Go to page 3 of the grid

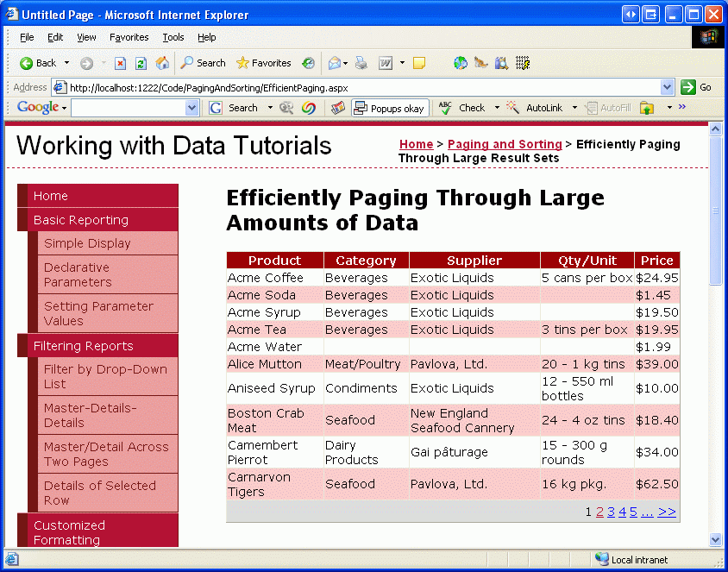pos(611,512)
